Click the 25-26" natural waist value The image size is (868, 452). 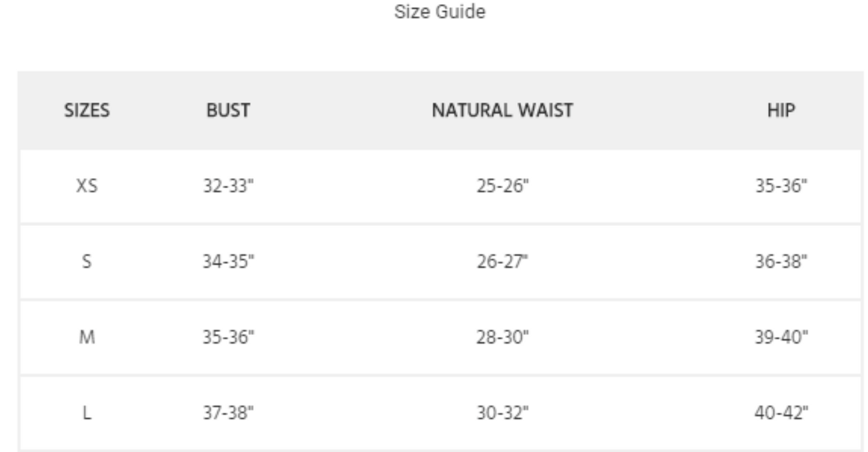click(x=502, y=186)
